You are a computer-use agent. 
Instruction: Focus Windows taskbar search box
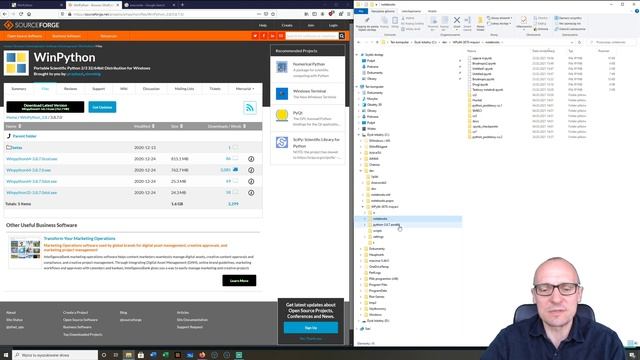point(55,355)
